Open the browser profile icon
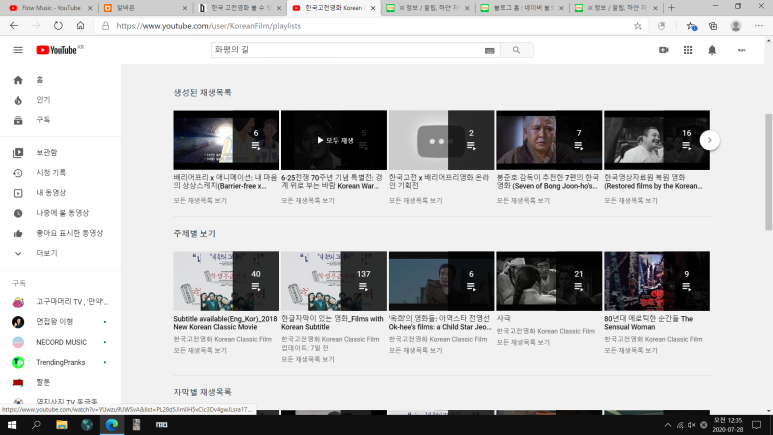The image size is (773, 435). click(x=736, y=26)
